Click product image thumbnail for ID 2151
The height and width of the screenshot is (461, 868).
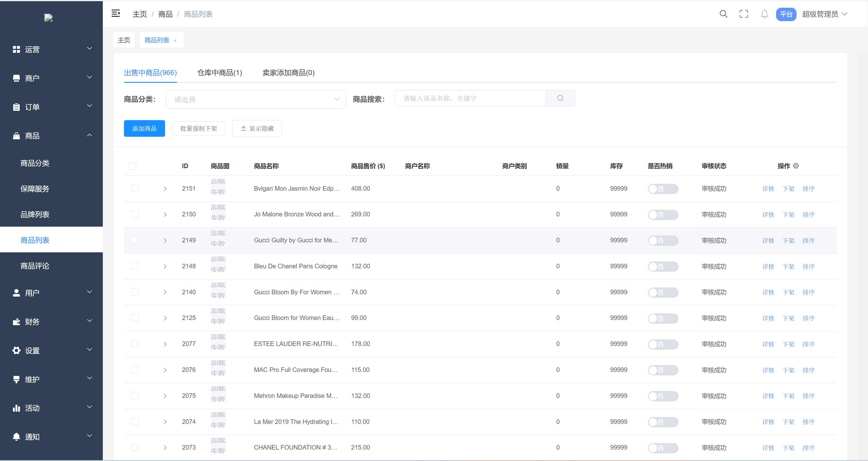pyautogui.click(x=218, y=187)
